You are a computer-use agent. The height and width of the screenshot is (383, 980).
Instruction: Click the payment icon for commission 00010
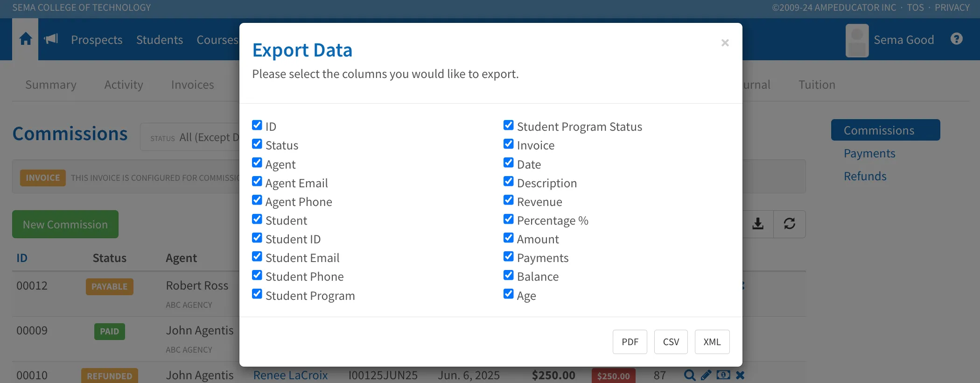coord(723,375)
